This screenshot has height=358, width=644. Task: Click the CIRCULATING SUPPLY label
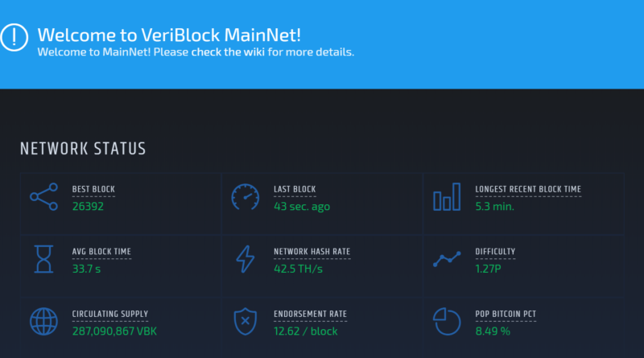tap(110, 314)
